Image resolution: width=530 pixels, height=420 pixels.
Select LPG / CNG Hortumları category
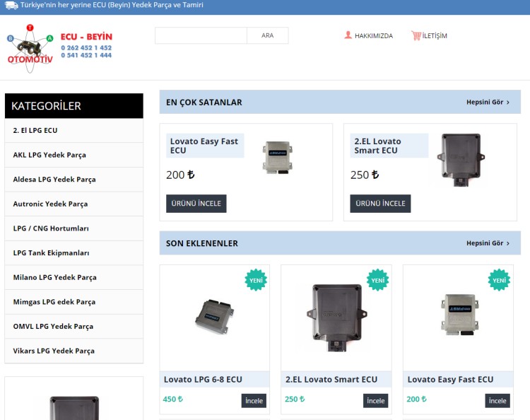(74, 228)
